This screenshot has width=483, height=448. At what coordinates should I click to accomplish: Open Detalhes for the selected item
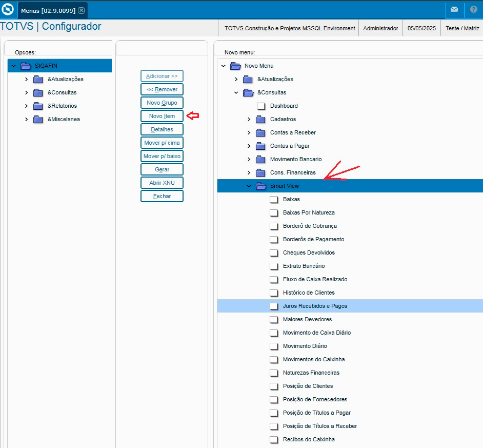[162, 129]
